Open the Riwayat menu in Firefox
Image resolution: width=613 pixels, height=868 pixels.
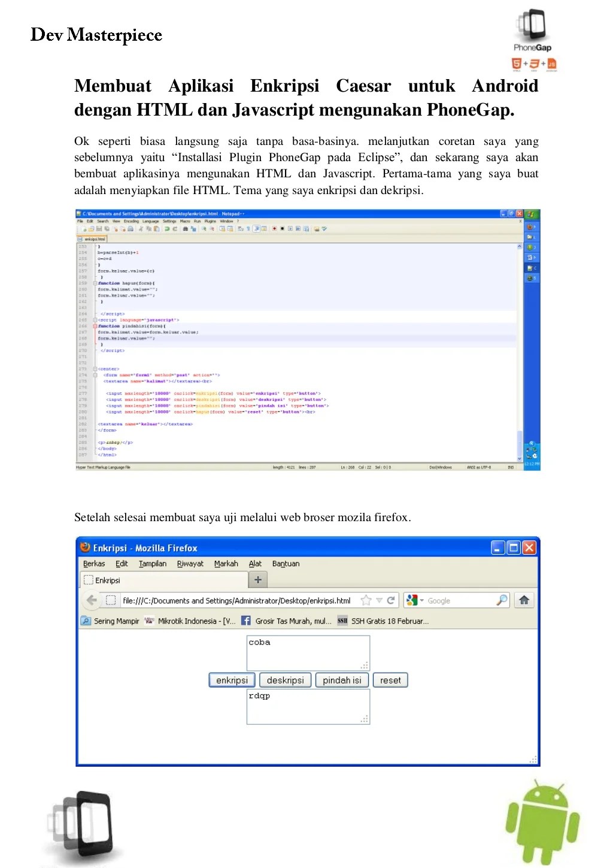coord(190,564)
